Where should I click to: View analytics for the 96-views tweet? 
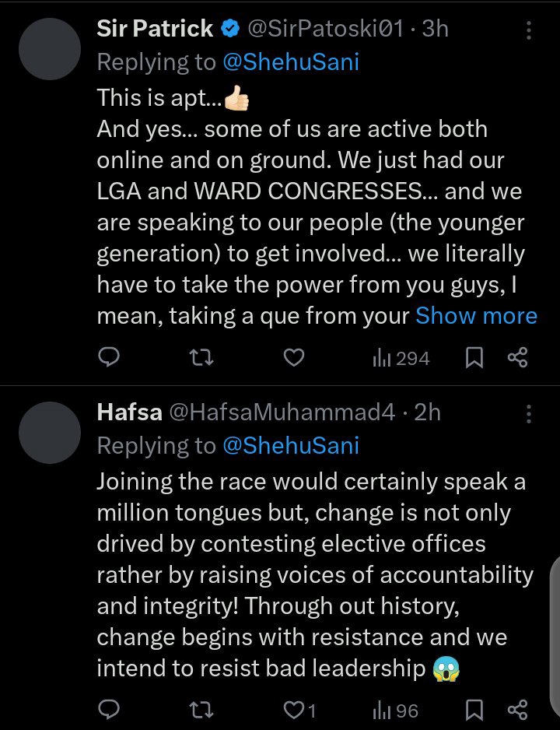click(396, 711)
